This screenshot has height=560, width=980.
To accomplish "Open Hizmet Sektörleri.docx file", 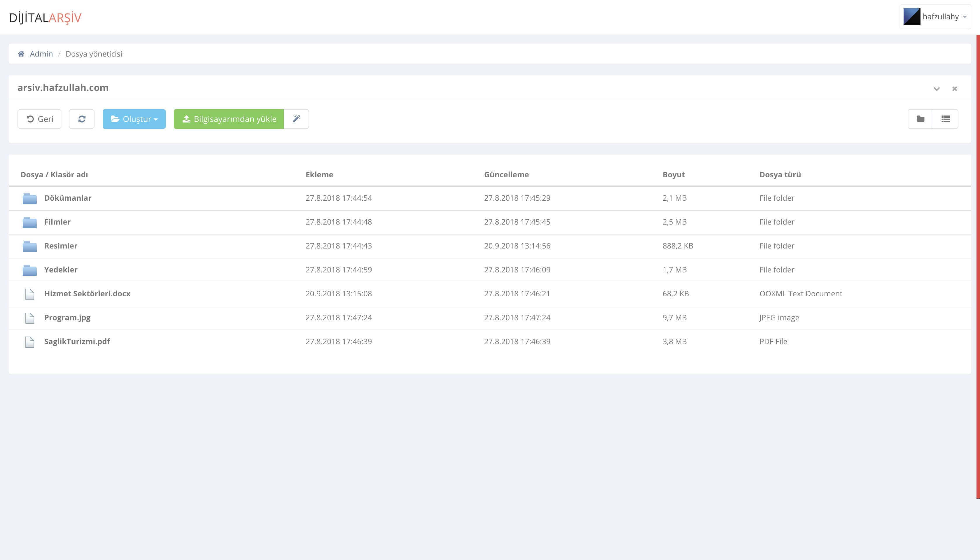I will pyautogui.click(x=87, y=293).
